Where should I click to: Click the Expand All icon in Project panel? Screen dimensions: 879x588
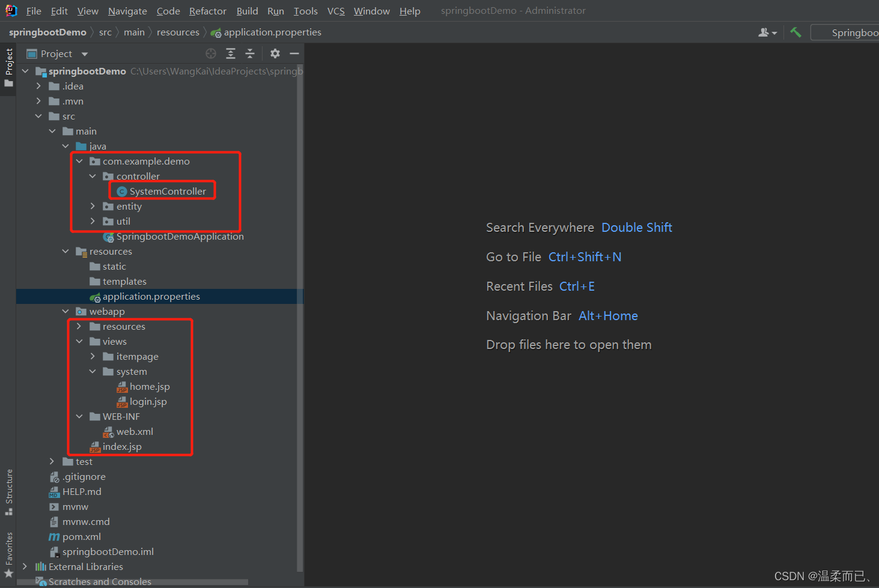point(231,53)
